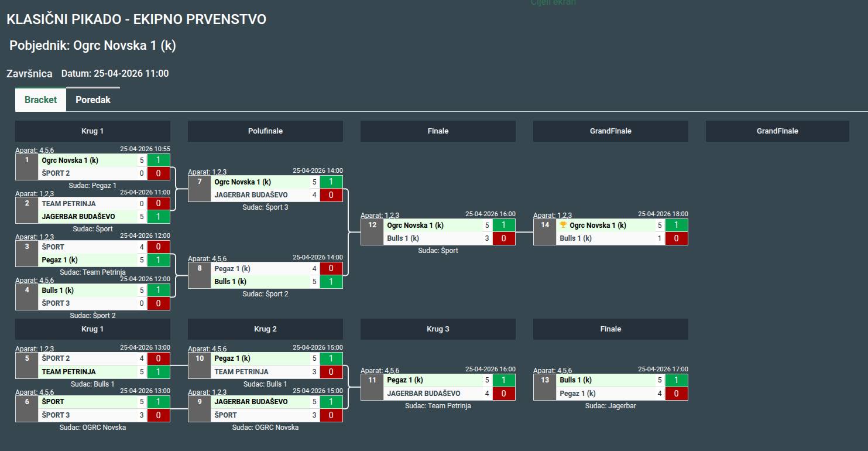
Task: Select match number 14 box
Action: 545,231
